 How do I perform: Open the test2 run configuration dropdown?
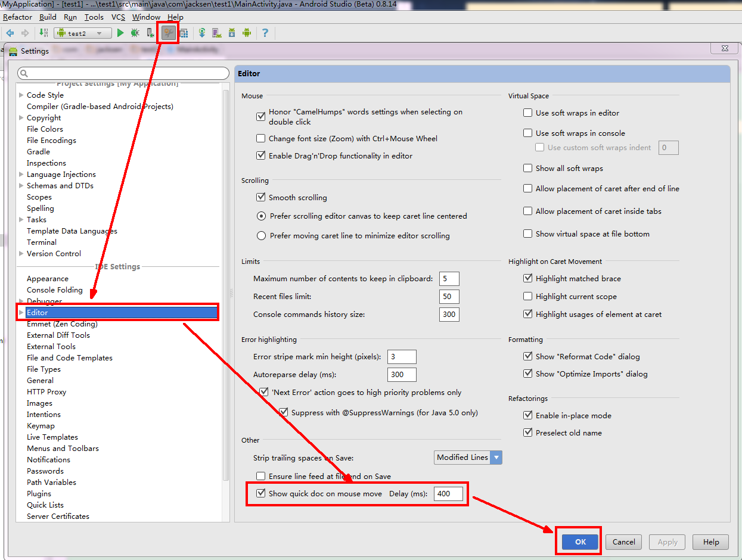tap(83, 33)
